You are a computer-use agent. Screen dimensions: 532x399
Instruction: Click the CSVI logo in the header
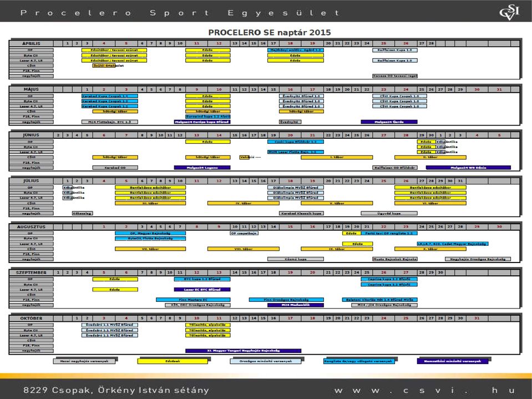coord(509,13)
